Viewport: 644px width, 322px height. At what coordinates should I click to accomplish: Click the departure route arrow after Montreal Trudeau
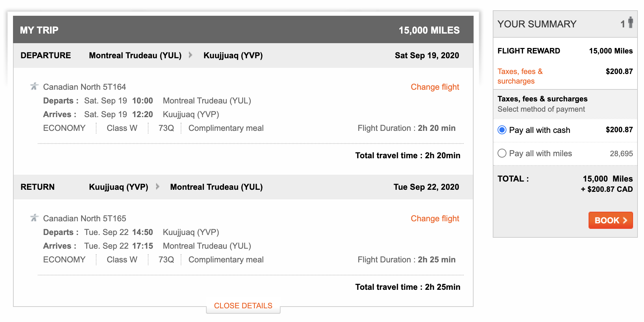(191, 55)
